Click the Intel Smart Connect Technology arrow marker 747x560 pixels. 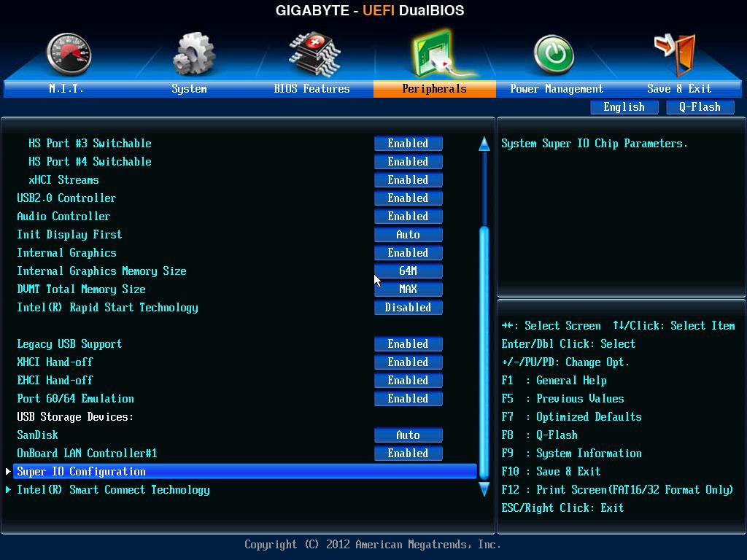pyautogui.click(x=8, y=489)
